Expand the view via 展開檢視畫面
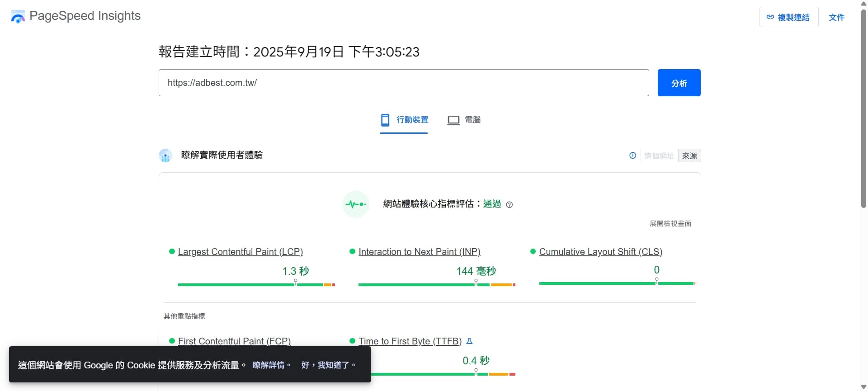Viewport: 868px width, 391px height. tap(670, 223)
